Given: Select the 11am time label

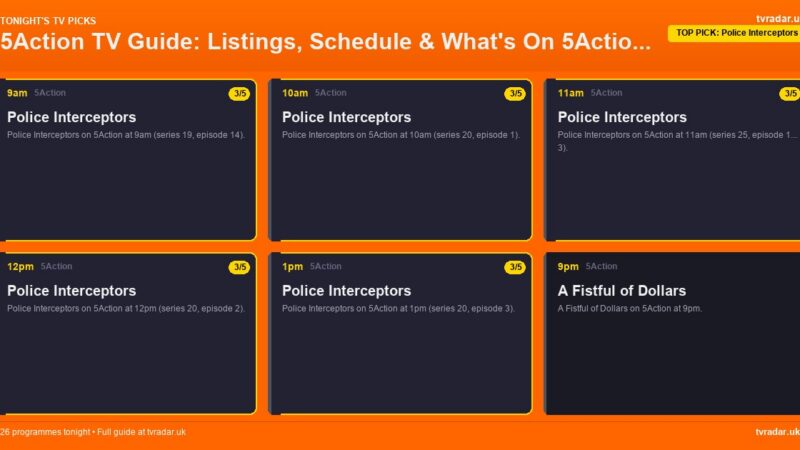Looking at the screenshot, I should click(570, 93).
